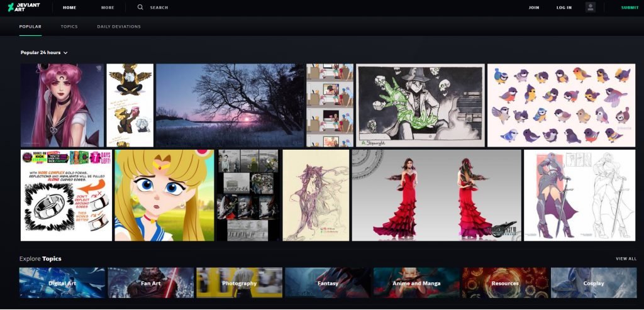Open the user avatar profile icon
The image size is (644, 310).
[590, 8]
